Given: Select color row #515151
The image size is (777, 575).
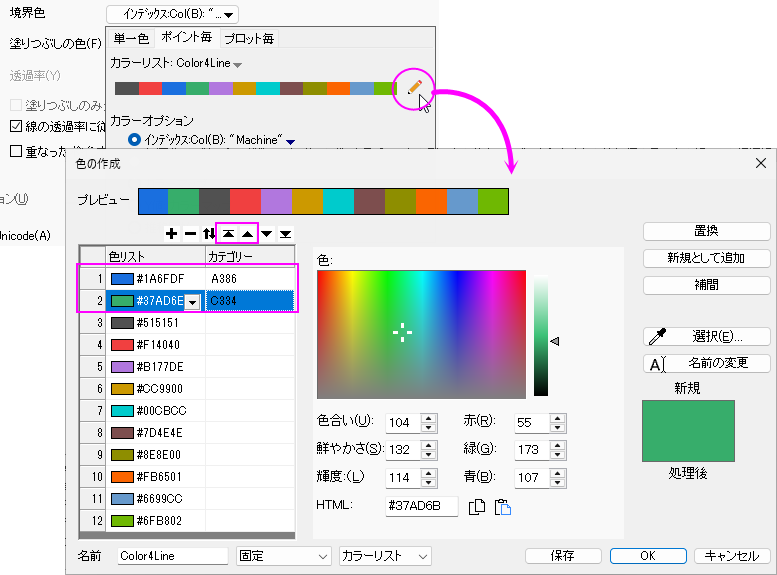Looking at the screenshot, I should click(x=187, y=323).
